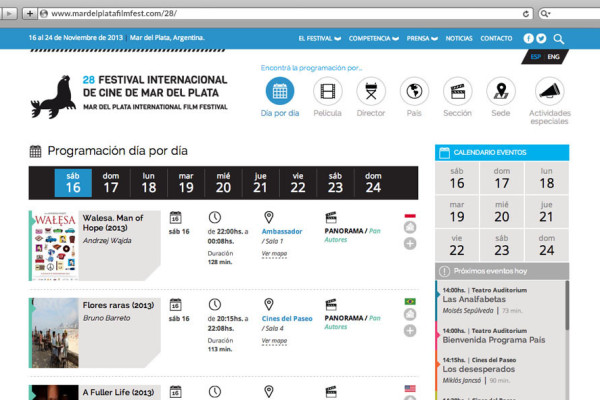The width and height of the screenshot is (600, 400).
Task: Click the gray circle icon in Walesa row
Action: 410,227
